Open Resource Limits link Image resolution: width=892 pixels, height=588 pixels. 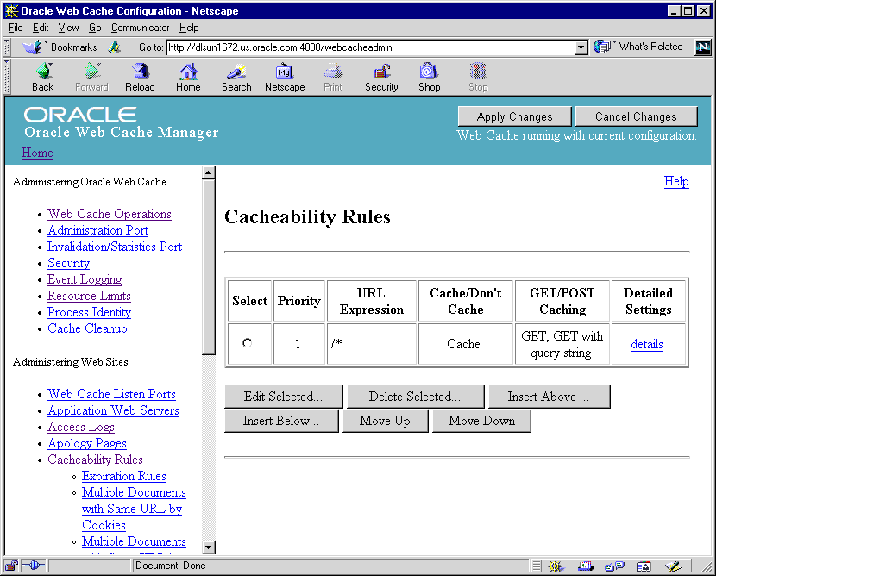(89, 296)
